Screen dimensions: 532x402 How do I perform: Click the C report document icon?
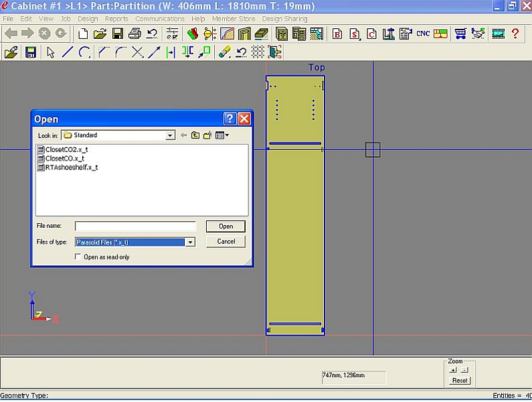tap(372, 33)
